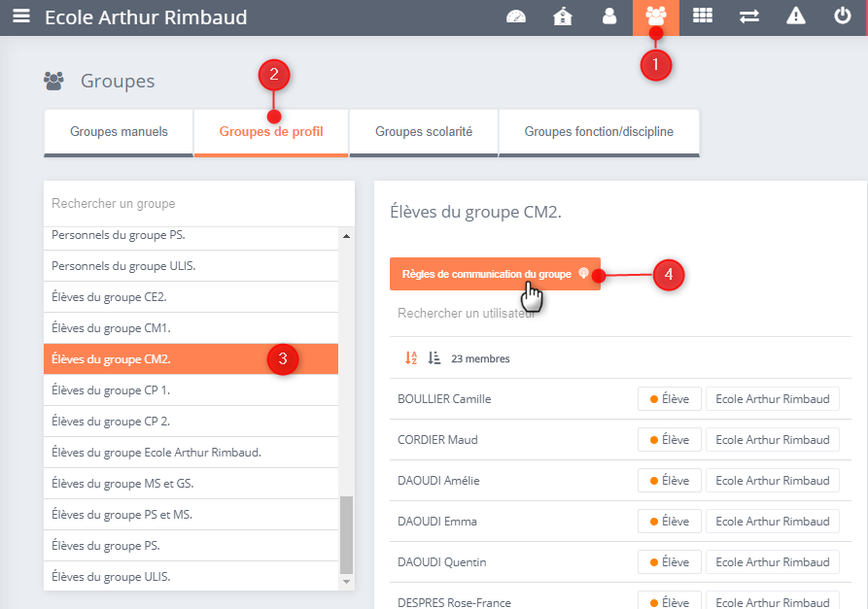Click Élève badge for BOULLIER Camille
This screenshot has height=609, width=868.
click(669, 399)
